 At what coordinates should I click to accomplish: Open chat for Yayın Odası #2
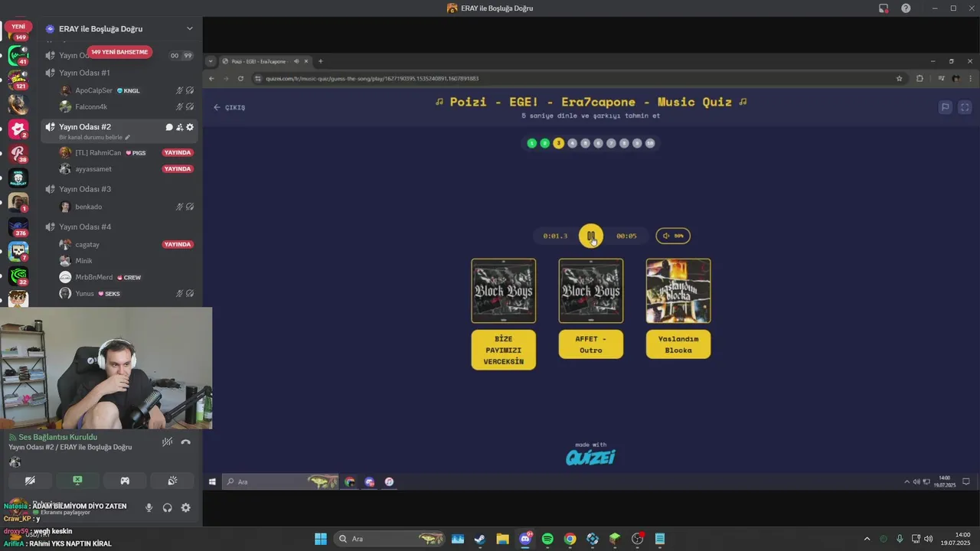click(169, 127)
